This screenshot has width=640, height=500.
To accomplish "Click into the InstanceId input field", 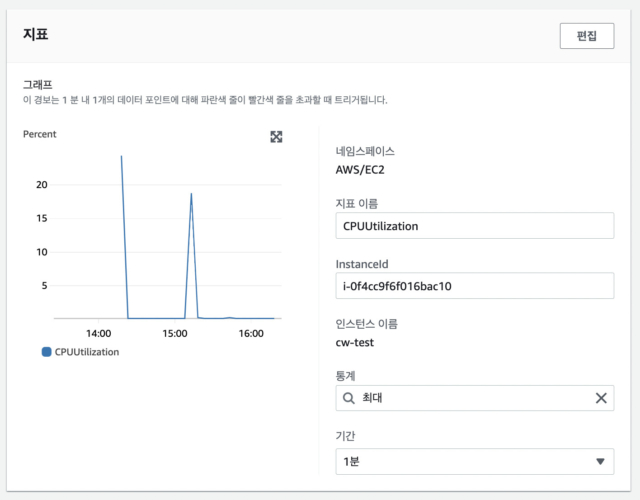I will pyautogui.click(x=474, y=286).
